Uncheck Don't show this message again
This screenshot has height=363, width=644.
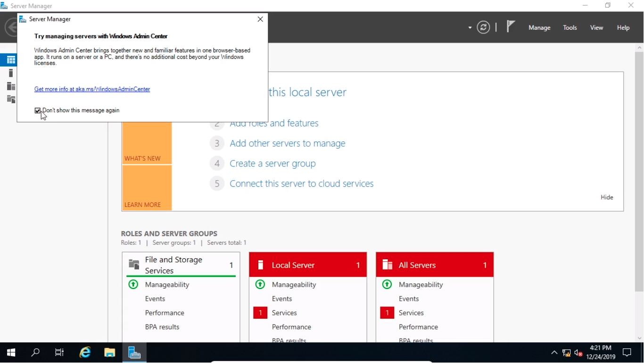pyautogui.click(x=38, y=111)
